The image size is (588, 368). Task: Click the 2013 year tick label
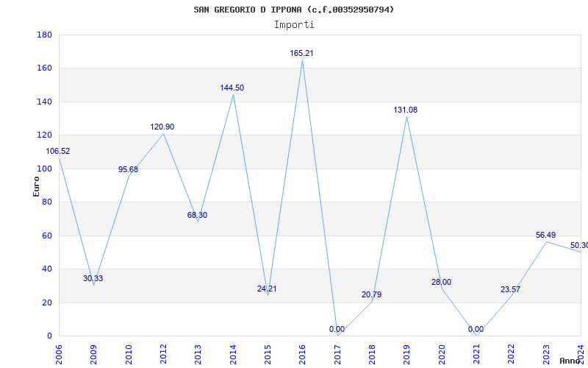click(x=198, y=354)
